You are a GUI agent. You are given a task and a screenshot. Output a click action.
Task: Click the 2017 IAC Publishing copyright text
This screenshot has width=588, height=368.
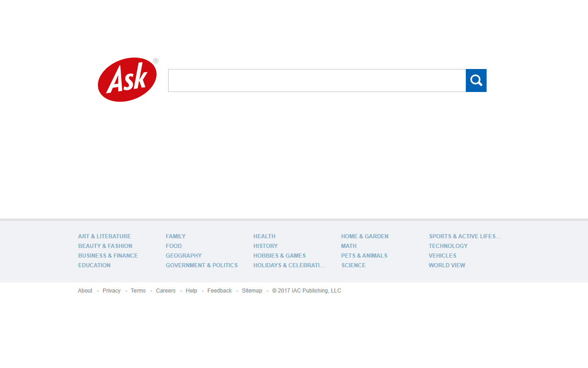306,291
